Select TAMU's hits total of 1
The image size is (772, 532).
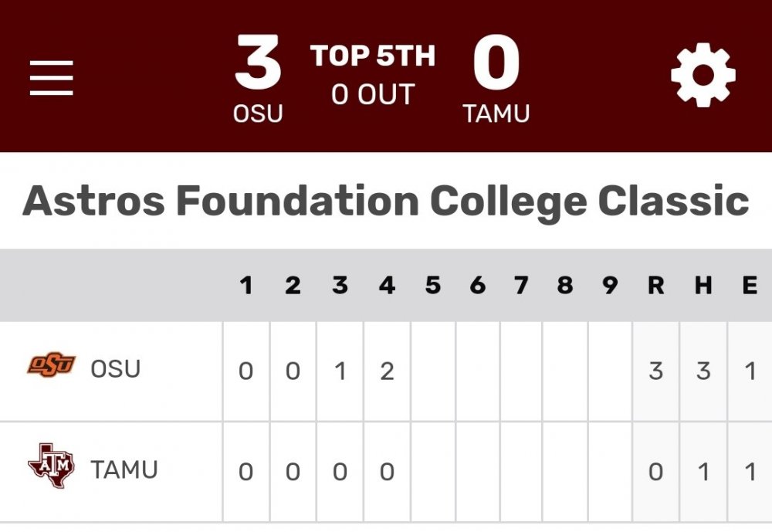tap(703, 472)
